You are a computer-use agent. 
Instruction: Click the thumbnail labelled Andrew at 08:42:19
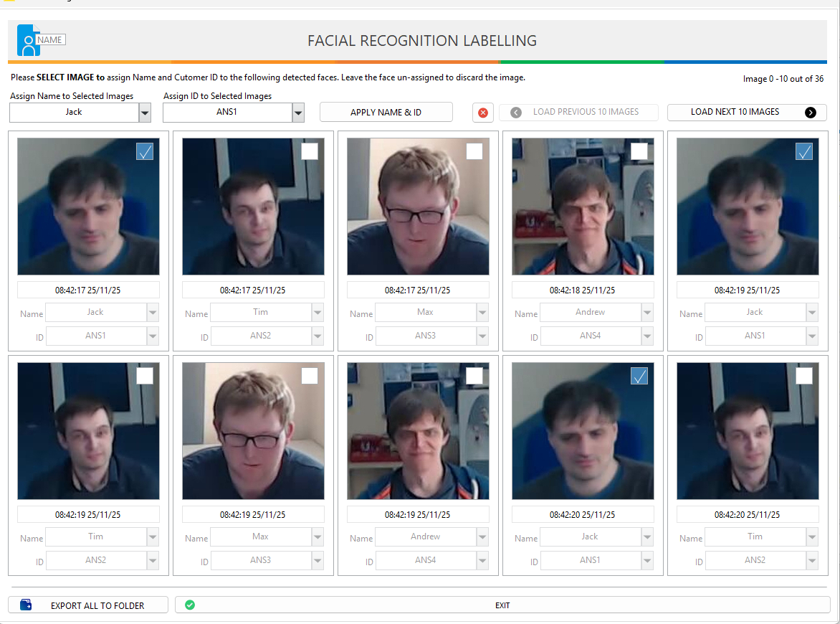pos(418,430)
